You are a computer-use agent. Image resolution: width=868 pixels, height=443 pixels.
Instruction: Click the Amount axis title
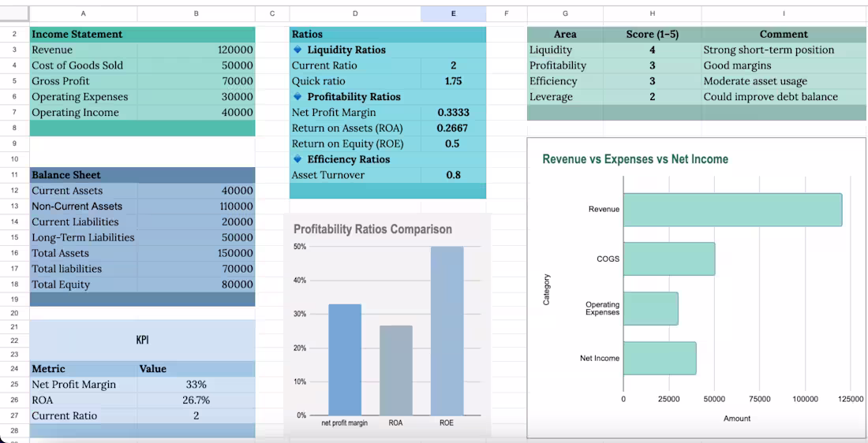point(737,419)
